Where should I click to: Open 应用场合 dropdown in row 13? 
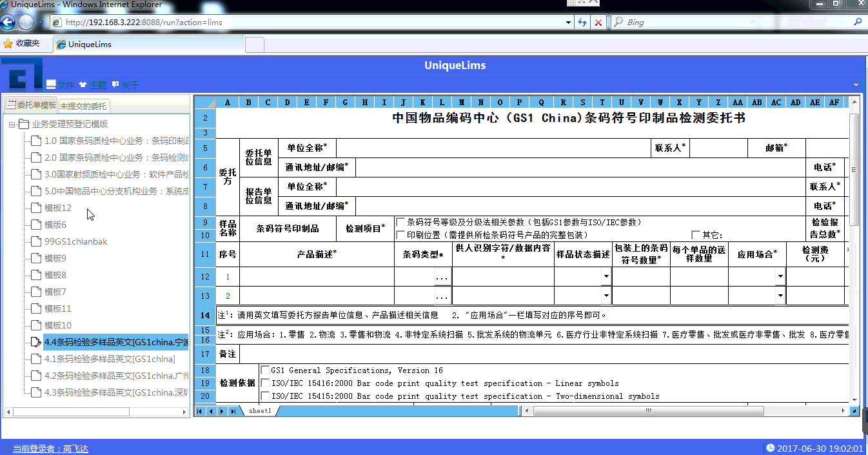point(780,296)
